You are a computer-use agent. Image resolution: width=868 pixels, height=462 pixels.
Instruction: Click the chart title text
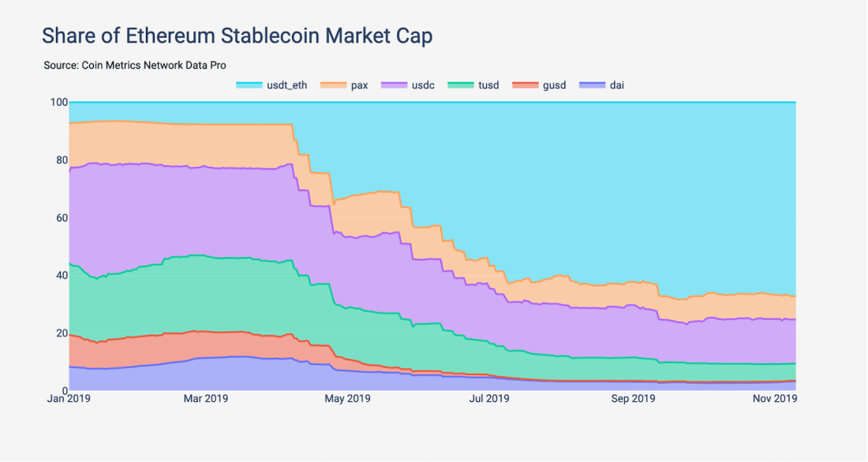tap(237, 36)
